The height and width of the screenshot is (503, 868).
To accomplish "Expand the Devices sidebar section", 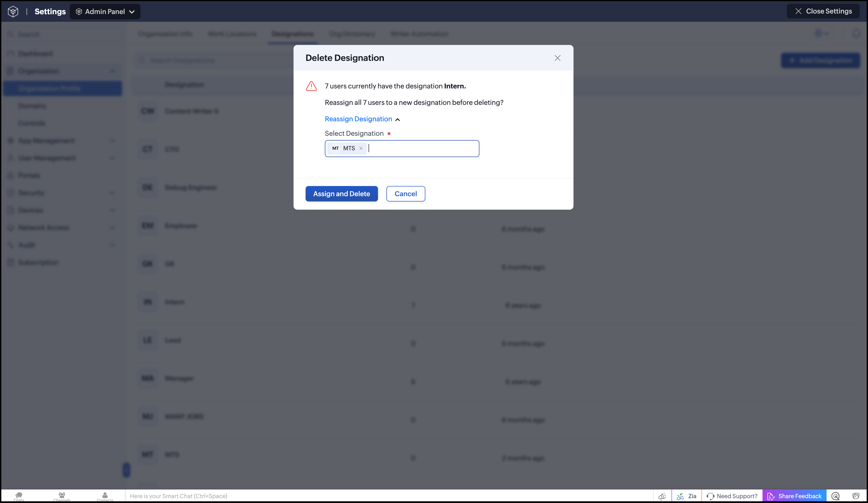I will coord(62,210).
